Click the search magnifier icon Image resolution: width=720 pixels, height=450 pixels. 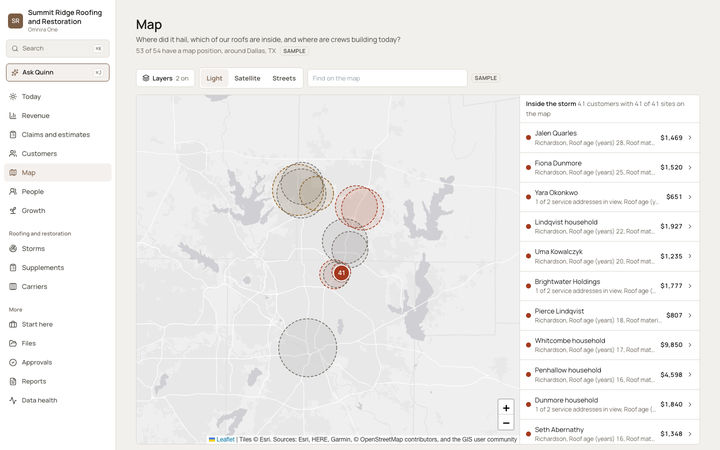(x=15, y=48)
